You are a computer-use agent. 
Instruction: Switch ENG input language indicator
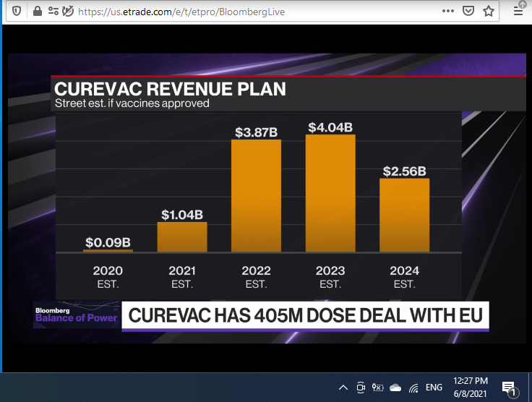[x=434, y=388]
